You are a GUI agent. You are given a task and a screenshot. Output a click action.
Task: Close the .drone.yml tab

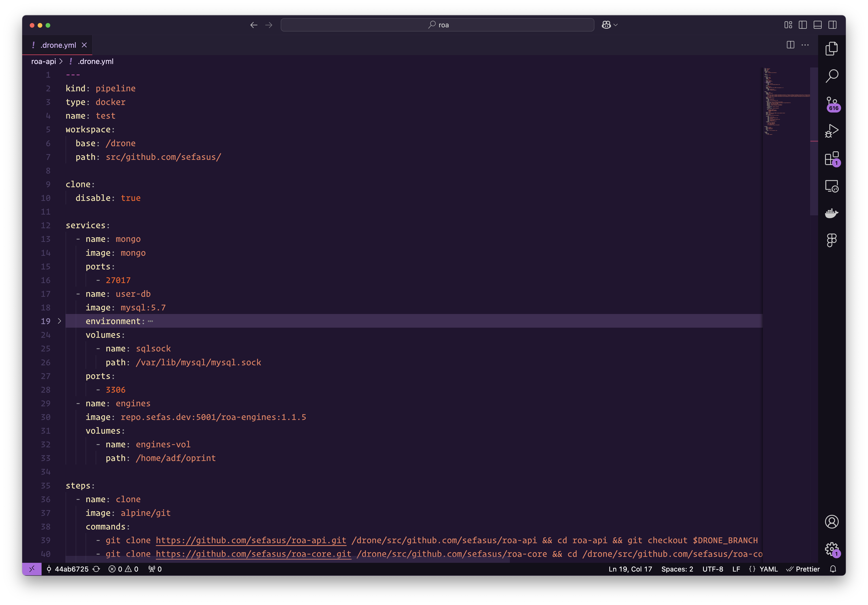84,45
